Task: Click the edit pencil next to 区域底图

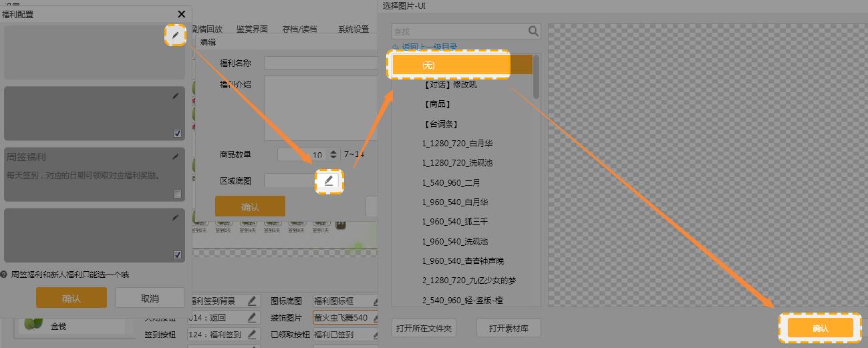Action: pyautogui.click(x=328, y=181)
